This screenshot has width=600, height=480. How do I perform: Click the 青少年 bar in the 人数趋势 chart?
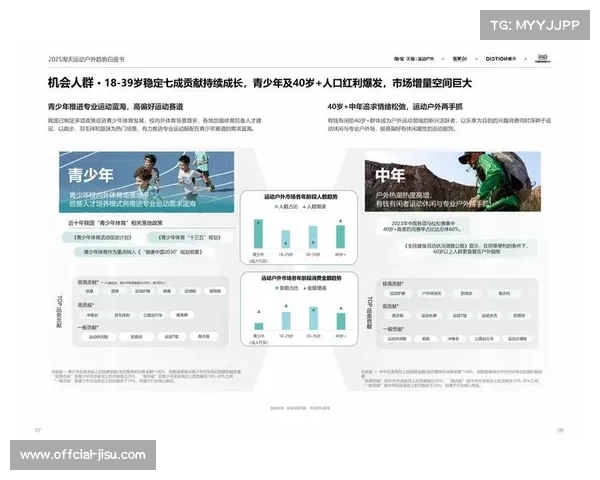click(x=258, y=234)
